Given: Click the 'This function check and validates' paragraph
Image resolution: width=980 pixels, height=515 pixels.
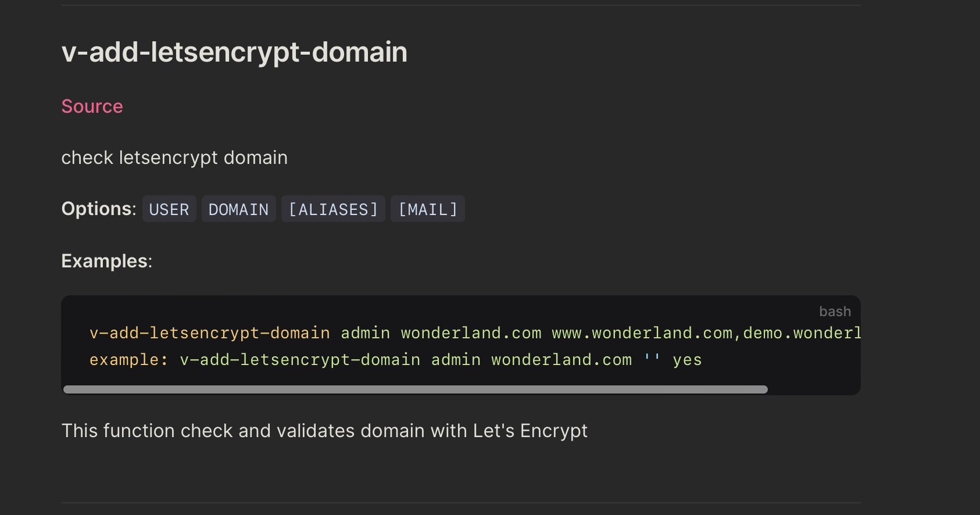Looking at the screenshot, I should pyautogui.click(x=324, y=431).
